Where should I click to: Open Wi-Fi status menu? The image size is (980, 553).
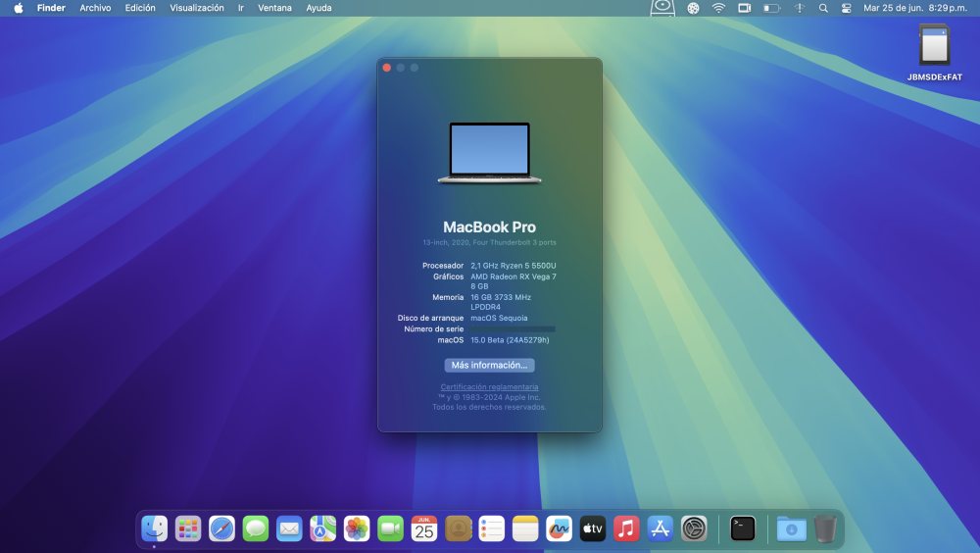coord(718,8)
